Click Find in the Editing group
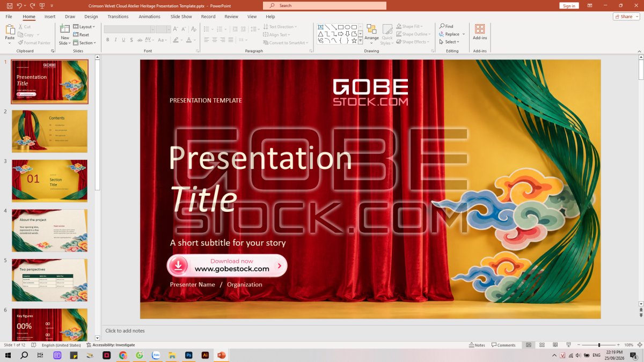 447,26
